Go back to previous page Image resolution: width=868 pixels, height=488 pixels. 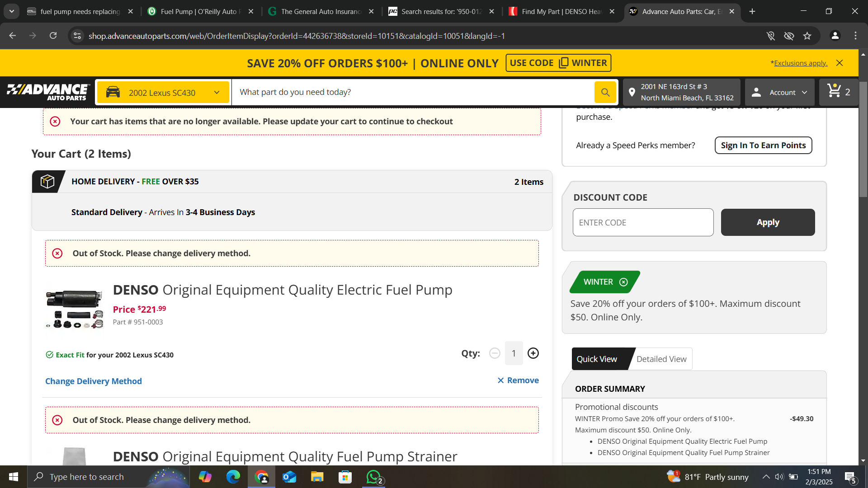pyautogui.click(x=12, y=36)
